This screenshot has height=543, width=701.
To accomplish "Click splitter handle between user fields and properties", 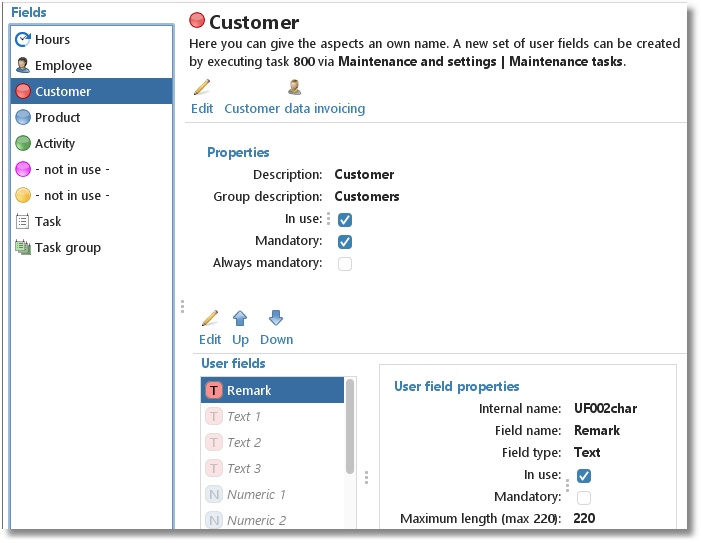I will point(367,477).
